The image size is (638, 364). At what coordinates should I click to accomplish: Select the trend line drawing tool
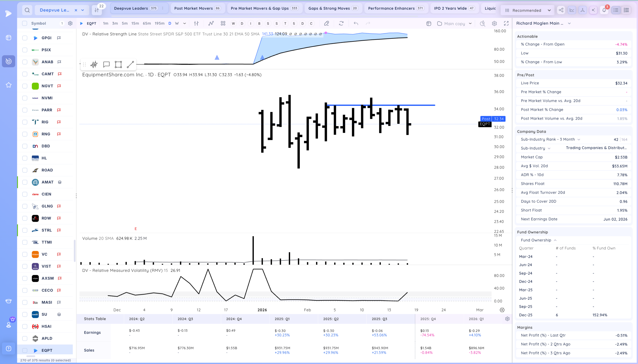(130, 65)
